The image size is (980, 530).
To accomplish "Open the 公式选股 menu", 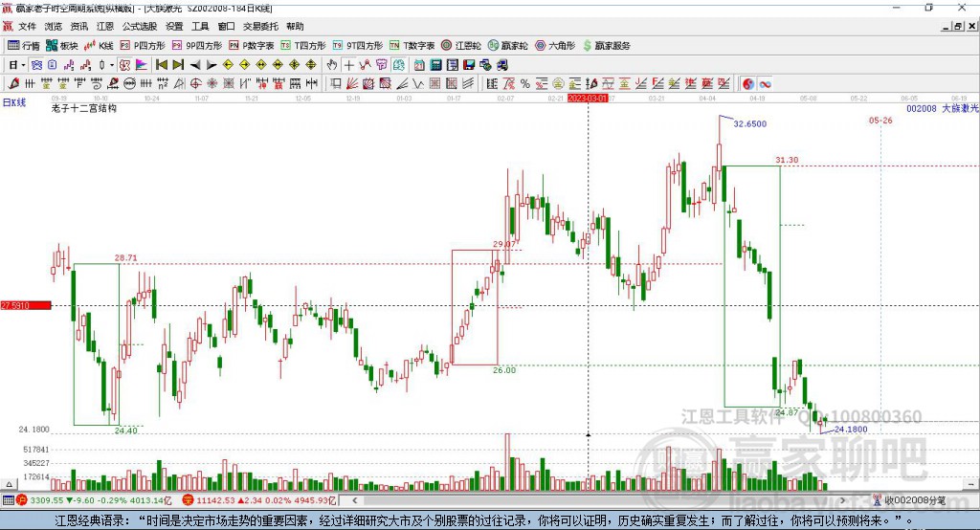I will [139, 26].
